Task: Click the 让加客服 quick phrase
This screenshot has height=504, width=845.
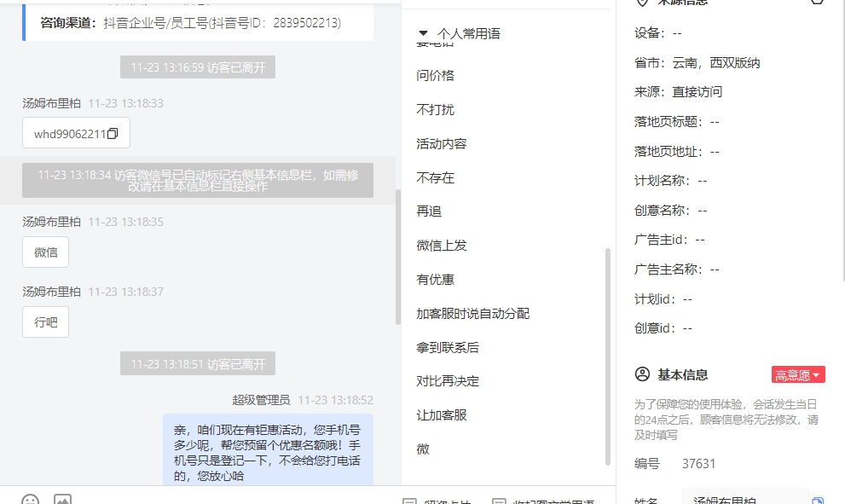Action: (442, 415)
